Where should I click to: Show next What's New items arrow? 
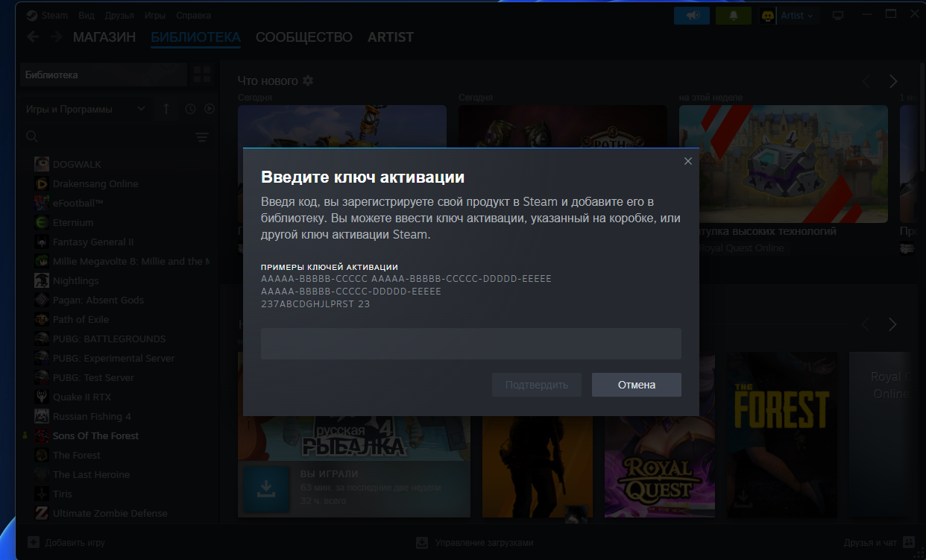(893, 81)
